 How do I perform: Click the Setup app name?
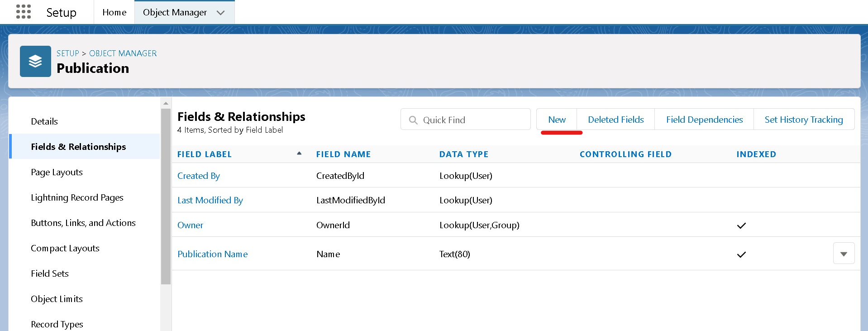pyautogui.click(x=62, y=13)
